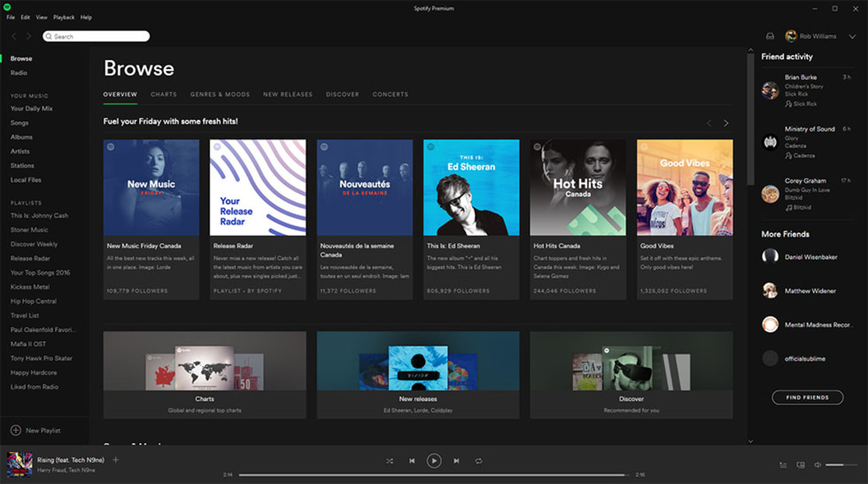
Task: Open the Good Vibes cover
Action: click(x=684, y=187)
